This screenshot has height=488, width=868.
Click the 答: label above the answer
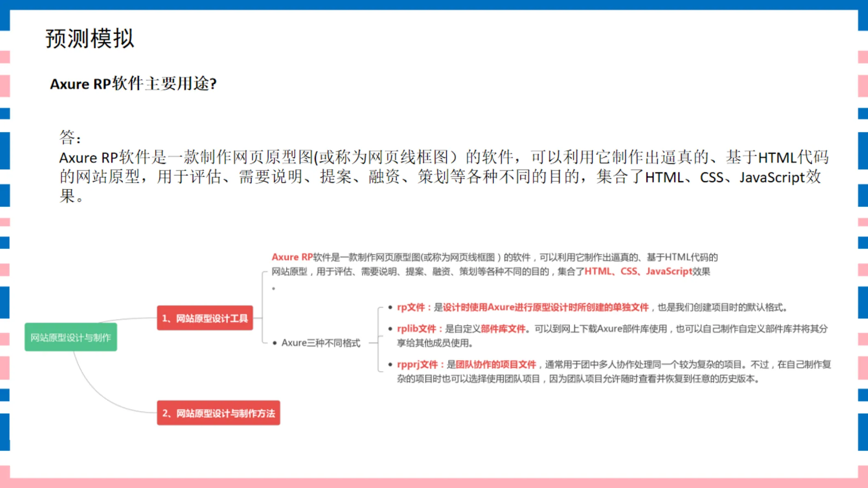point(70,137)
